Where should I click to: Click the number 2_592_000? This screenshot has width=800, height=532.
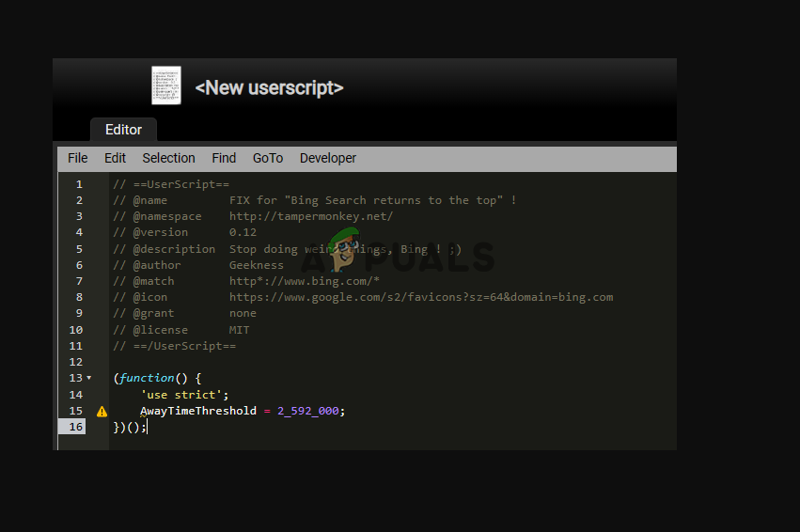pos(307,411)
